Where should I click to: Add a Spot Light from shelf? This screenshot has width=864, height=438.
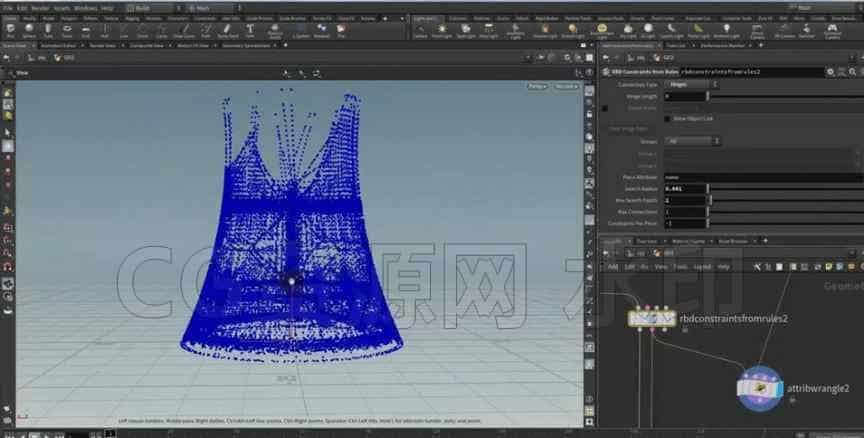[x=466, y=31]
